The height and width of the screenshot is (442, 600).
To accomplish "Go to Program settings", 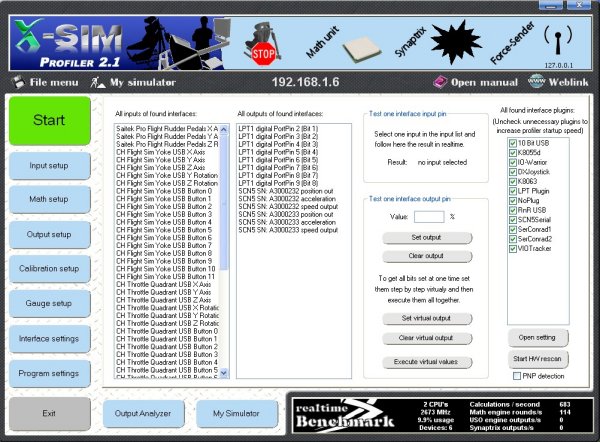I will click(x=49, y=373).
